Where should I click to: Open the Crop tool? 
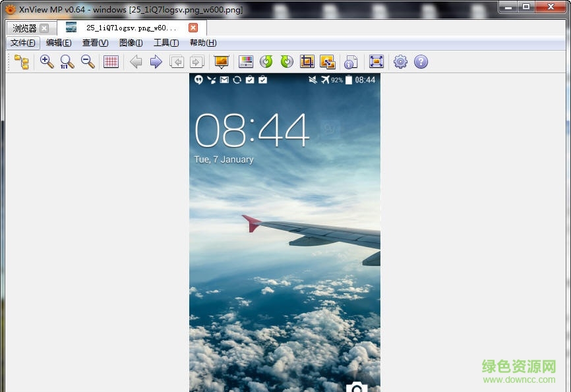point(307,61)
